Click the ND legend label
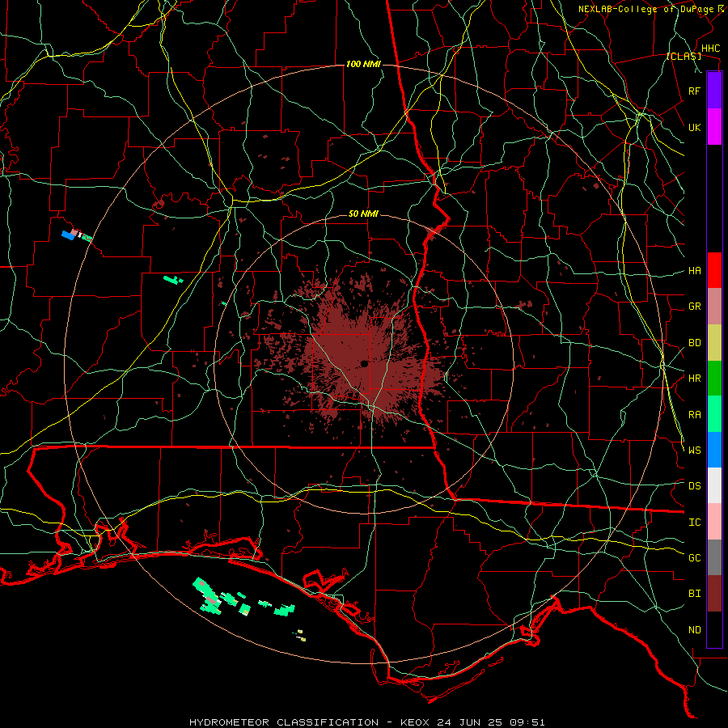Screen dimensions: 728x728 point(694,630)
